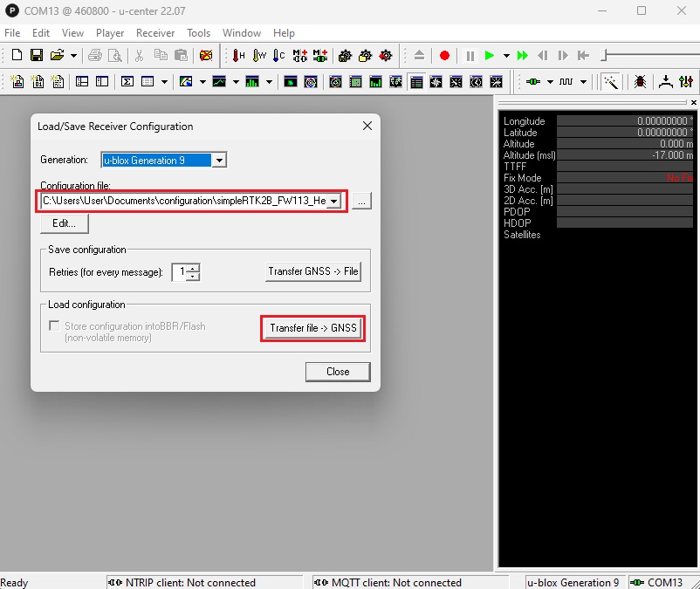
Task: Open the Tools menu
Action: coord(198,33)
